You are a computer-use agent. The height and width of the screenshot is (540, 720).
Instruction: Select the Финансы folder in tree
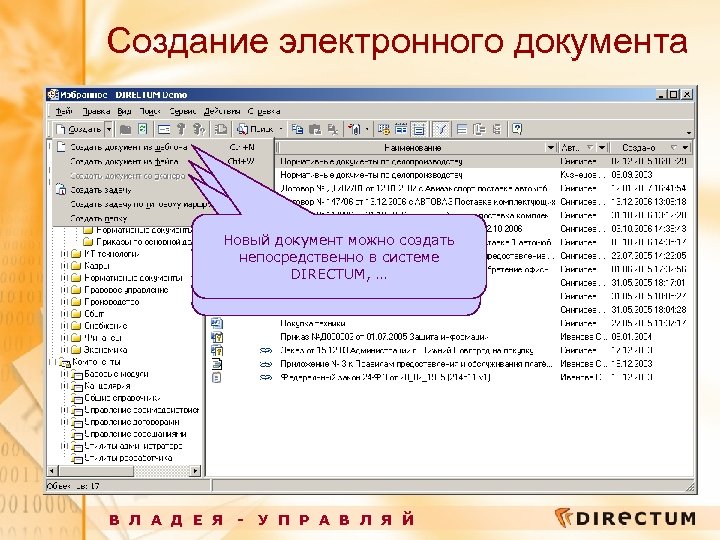pyautogui.click(x=103, y=338)
